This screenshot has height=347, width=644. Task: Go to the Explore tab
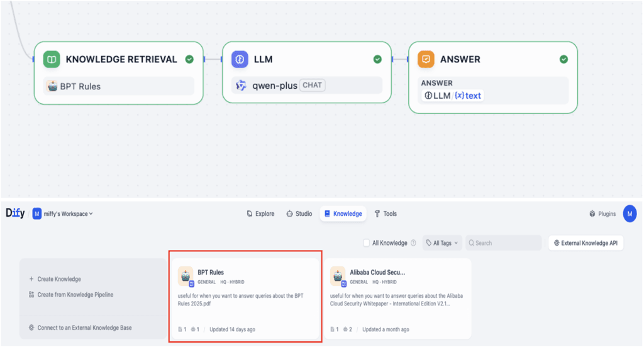[x=260, y=213]
